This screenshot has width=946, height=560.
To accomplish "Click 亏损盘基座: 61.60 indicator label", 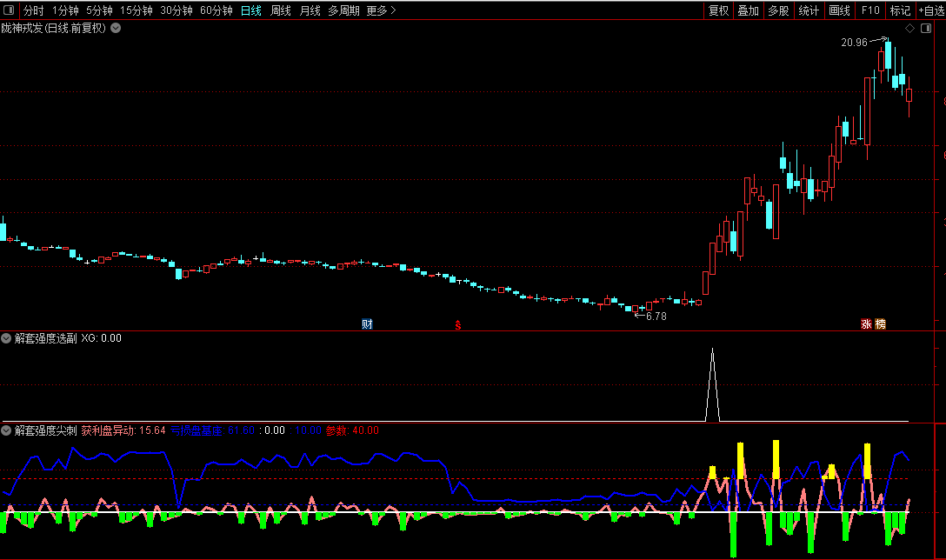I will (x=212, y=430).
